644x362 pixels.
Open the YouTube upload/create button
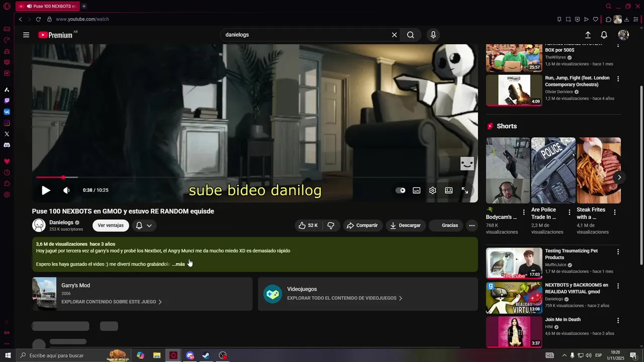[x=588, y=35]
